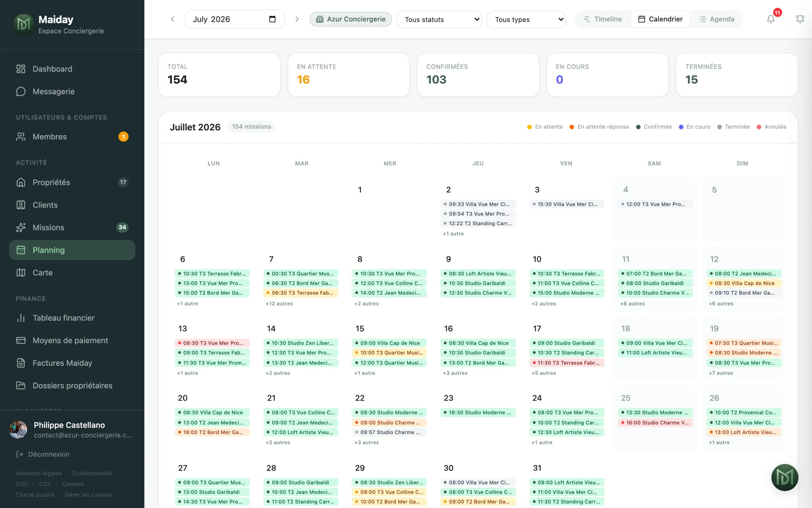812x508 pixels.
Task: Switch to Calendrier view tab
Action: (x=660, y=19)
